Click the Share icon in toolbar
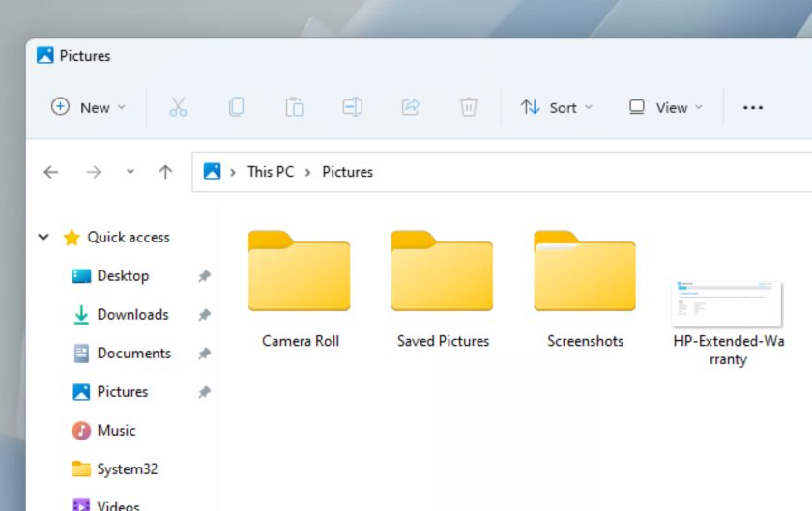 click(x=410, y=107)
